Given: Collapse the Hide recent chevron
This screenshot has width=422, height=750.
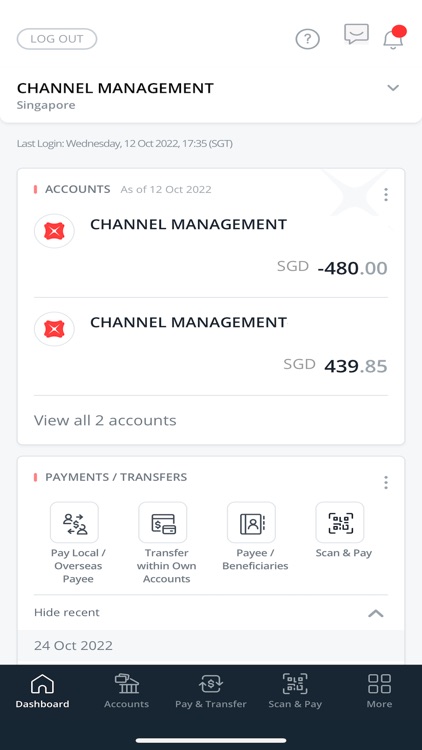Looking at the screenshot, I should 376,613.
